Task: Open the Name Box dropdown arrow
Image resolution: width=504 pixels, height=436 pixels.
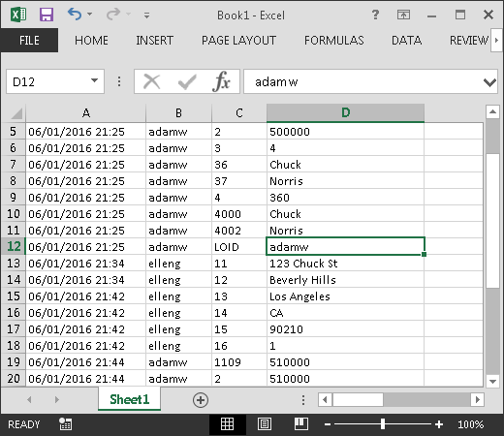Action: click(94, 80)
